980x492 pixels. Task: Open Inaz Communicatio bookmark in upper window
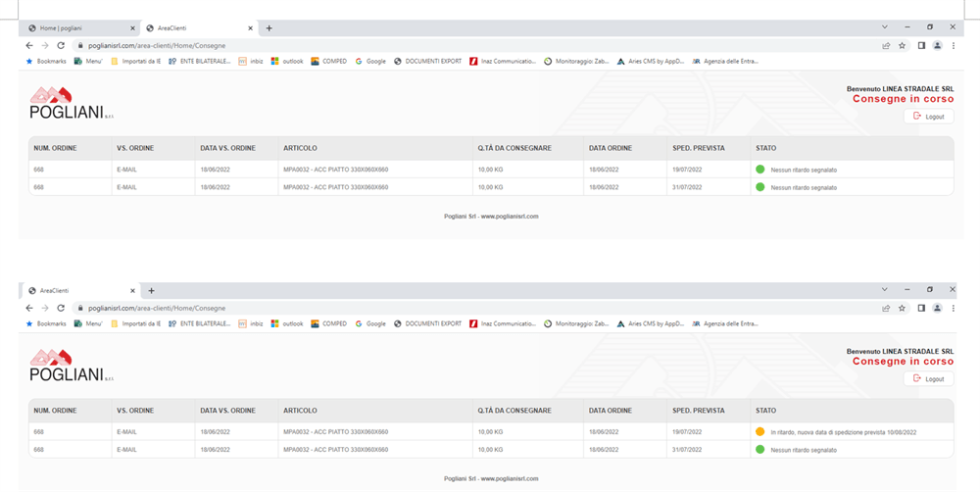(x=503, y=62)
